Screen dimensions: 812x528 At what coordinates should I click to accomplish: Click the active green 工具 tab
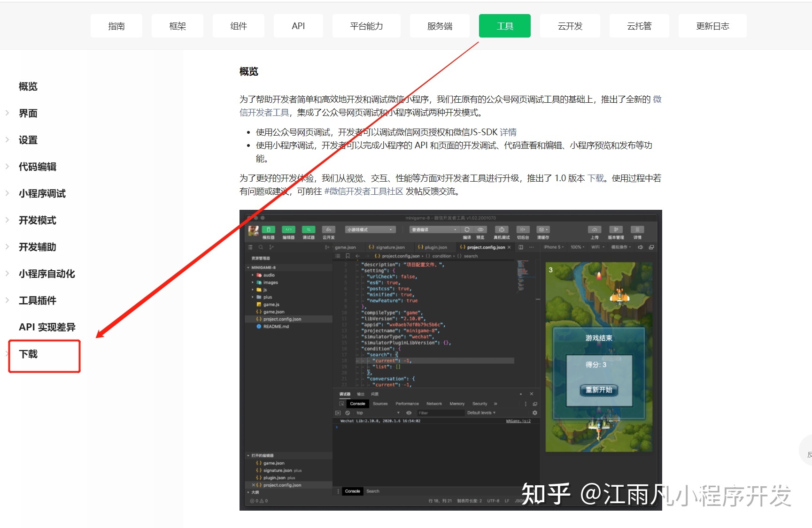tap(505, 26)
